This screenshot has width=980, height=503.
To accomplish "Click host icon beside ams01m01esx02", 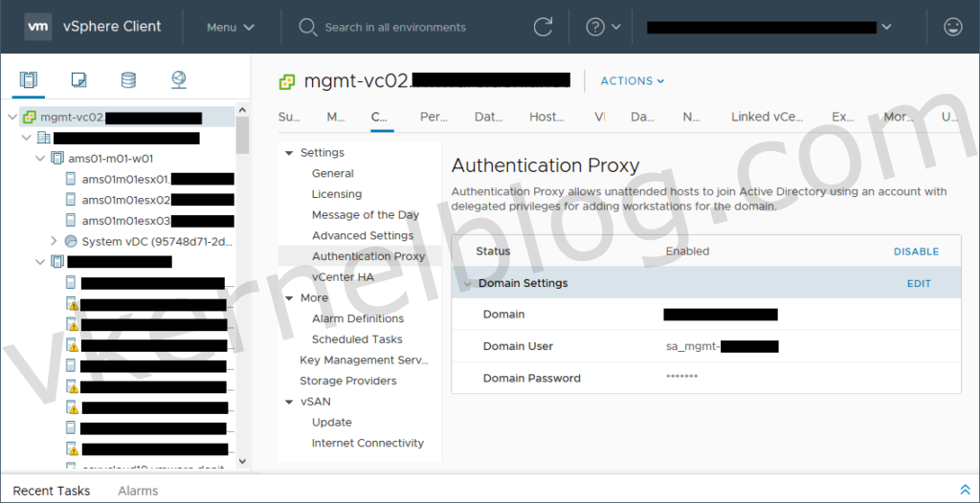I will [71, 200].
